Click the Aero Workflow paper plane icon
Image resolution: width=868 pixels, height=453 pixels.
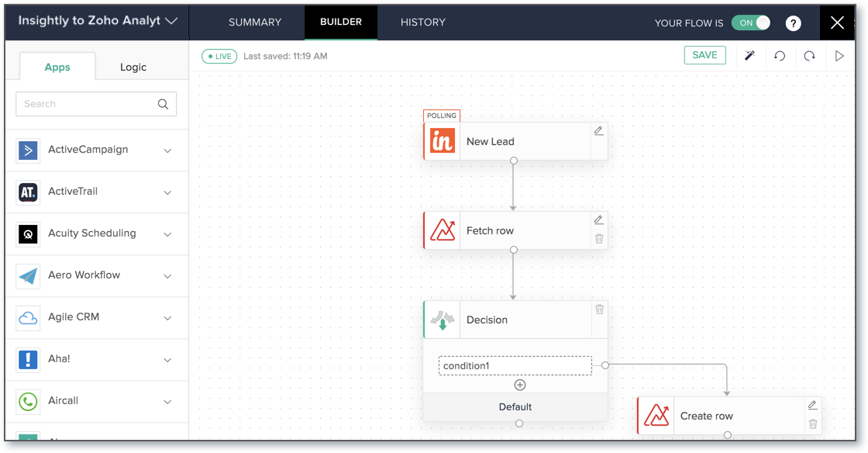click(28, 276)
